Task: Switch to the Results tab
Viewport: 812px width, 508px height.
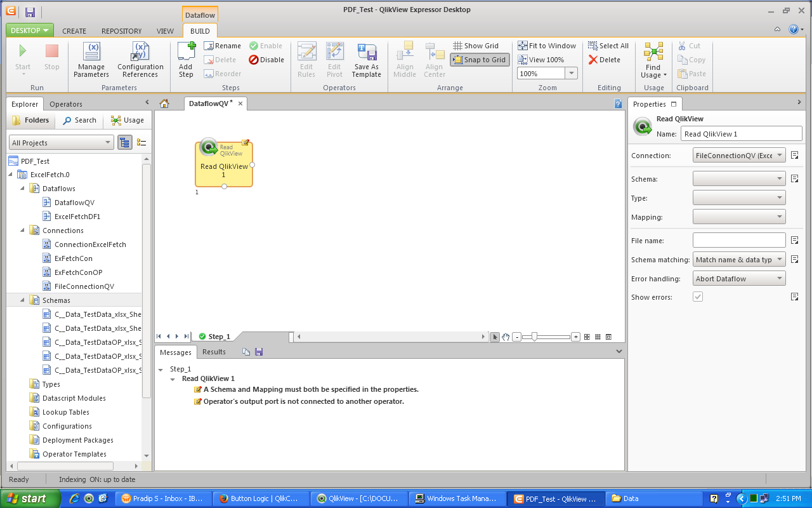Action: click(214, 352)
